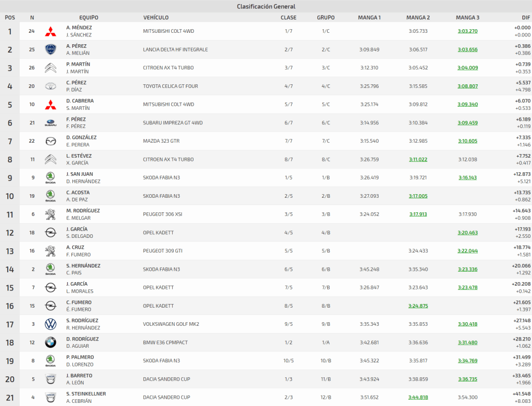Click the Volkswagen logo for S. Rodríguez
Screen dimensions: 532x406
[x=50, y=324]
